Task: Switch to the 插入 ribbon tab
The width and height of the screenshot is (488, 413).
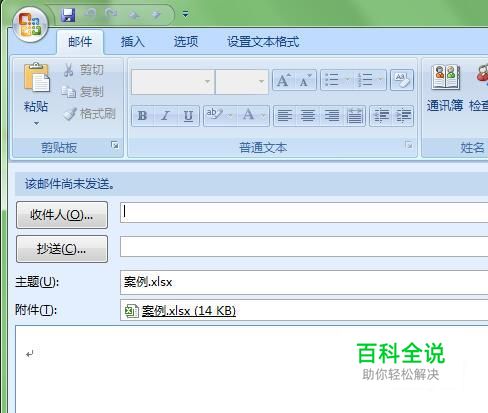Action: coord(133,42)
